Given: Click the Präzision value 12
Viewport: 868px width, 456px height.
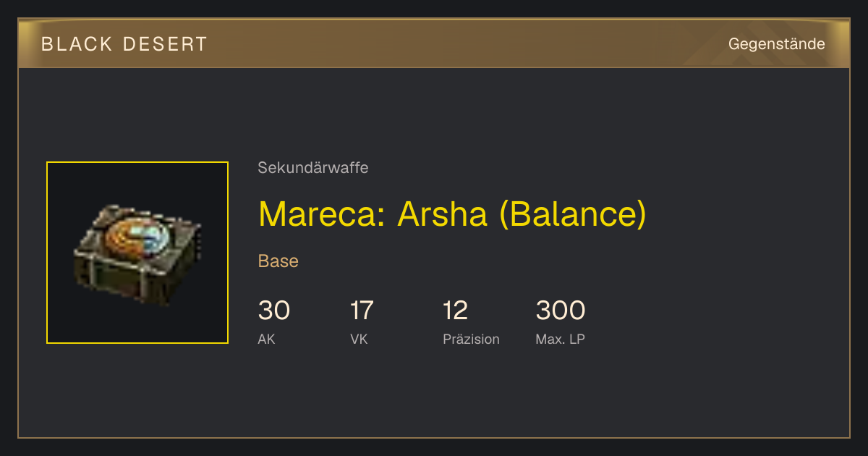Looking at the screenshot, I should coord(456,311).
